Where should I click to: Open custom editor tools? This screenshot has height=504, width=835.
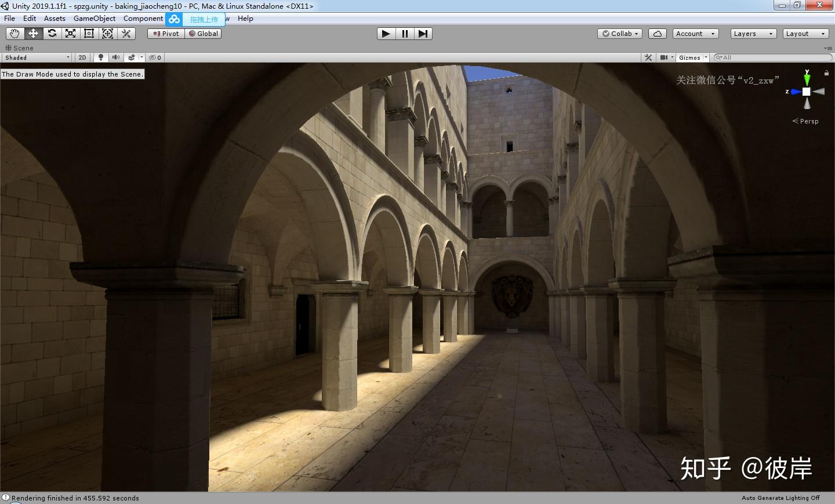click(x=126, y=34)
